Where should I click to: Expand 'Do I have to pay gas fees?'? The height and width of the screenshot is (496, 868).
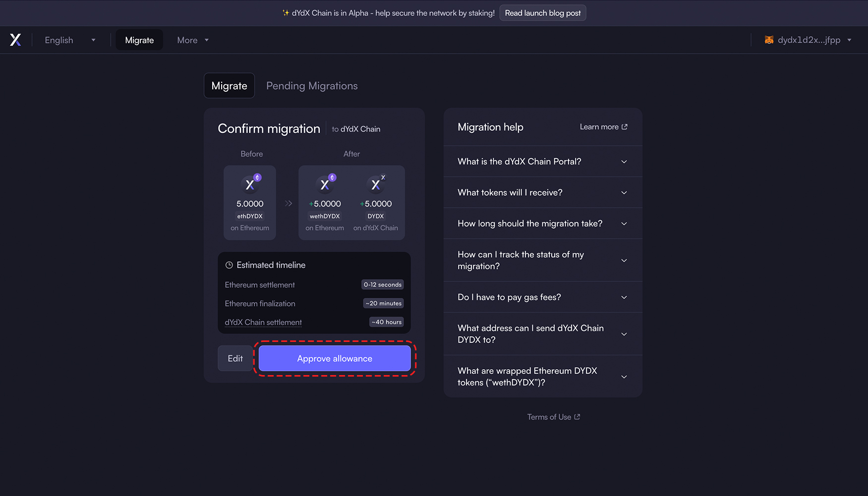click(543, 297)
